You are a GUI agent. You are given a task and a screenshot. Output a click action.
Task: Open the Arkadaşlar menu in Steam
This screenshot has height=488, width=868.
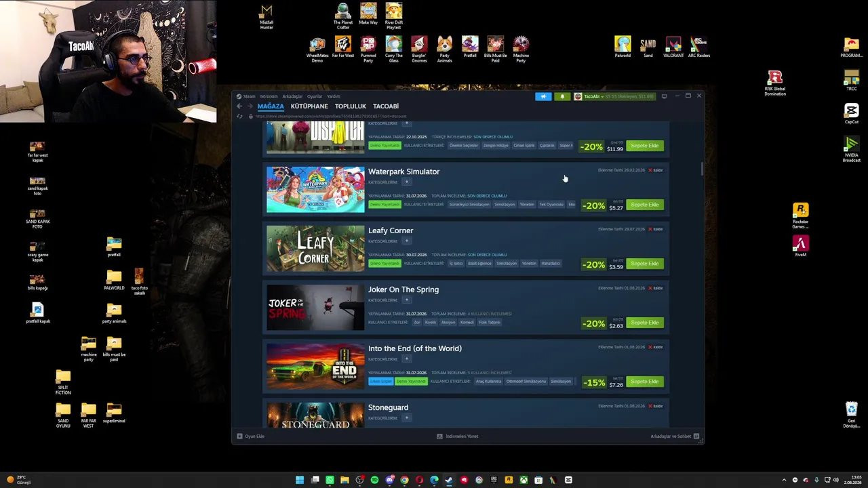coord(292,96)
